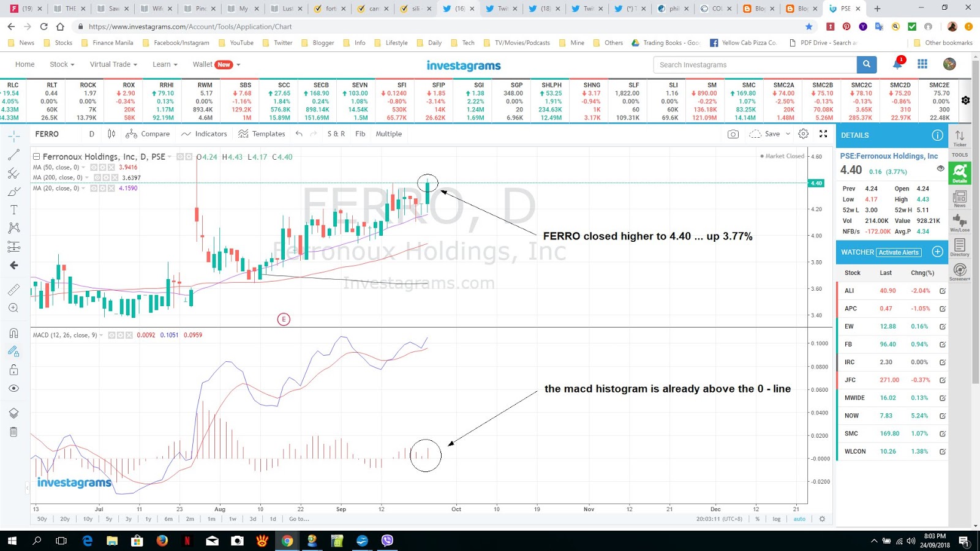Viewport: 980px width, 551px height.
Task: Expand the Virtual Trade dropdown
Action: [113, 64]
